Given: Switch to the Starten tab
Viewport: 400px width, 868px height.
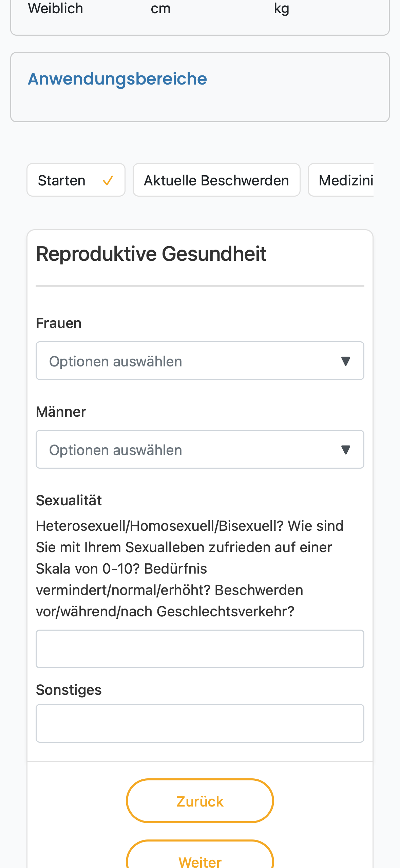Looking at the screenshot, I should point(76,180).
